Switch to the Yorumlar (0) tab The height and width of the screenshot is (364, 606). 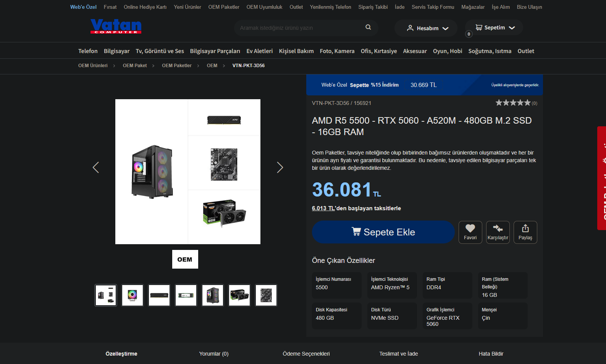214,354
